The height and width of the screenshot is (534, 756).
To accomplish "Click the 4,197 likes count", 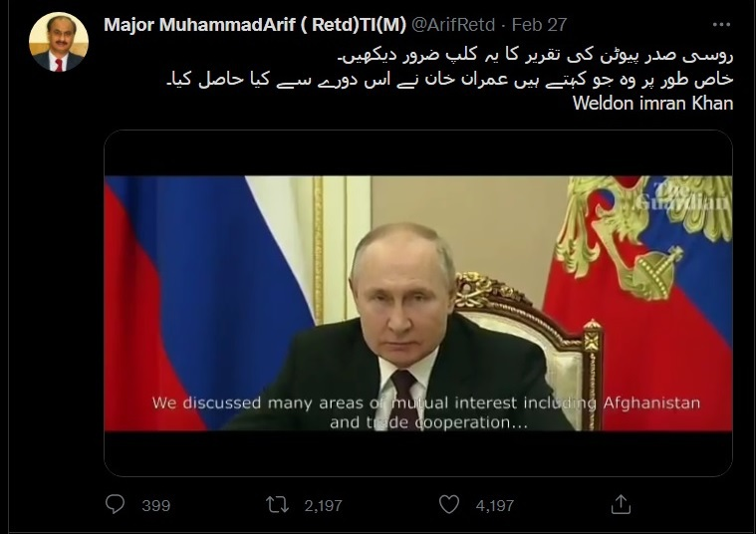I will 495,505.
